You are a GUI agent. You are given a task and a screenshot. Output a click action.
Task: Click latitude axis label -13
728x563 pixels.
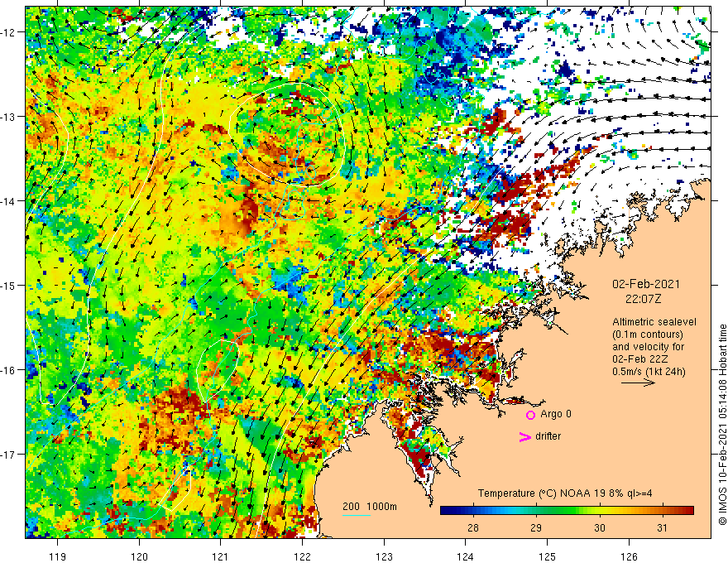[9, 117]
